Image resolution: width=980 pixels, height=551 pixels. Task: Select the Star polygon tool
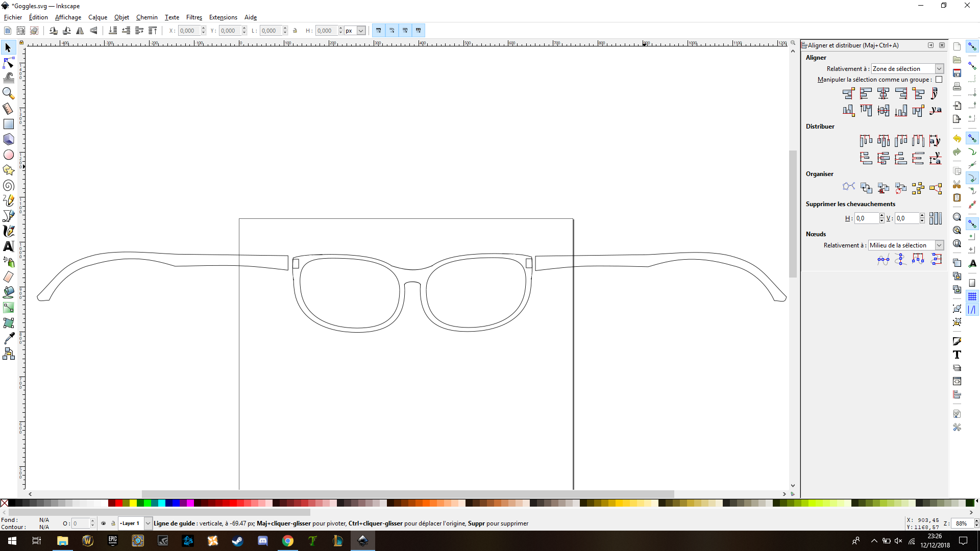8,170
